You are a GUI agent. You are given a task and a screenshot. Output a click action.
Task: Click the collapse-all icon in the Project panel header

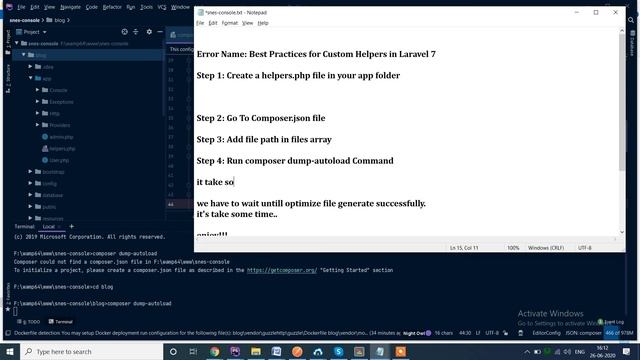136,32
